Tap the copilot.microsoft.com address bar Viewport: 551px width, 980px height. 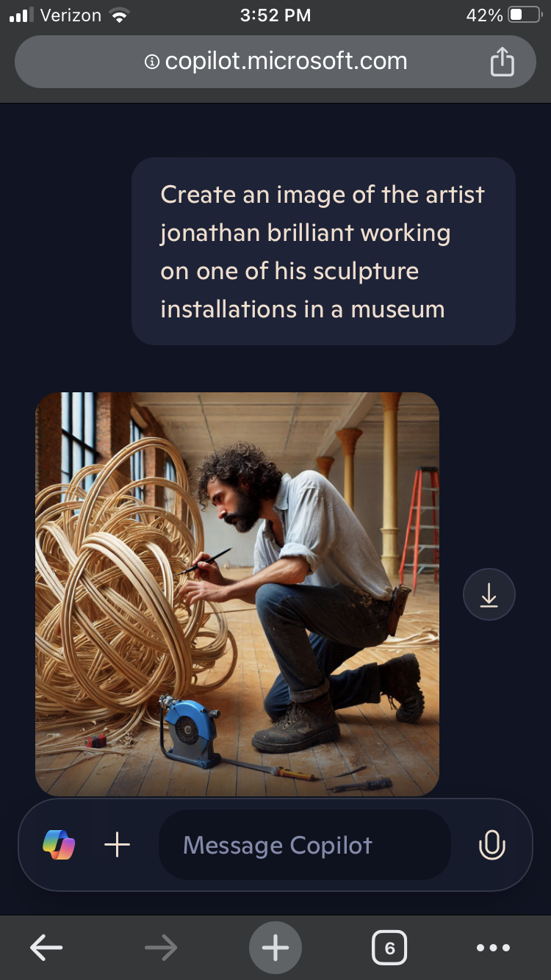click(275, 62)
